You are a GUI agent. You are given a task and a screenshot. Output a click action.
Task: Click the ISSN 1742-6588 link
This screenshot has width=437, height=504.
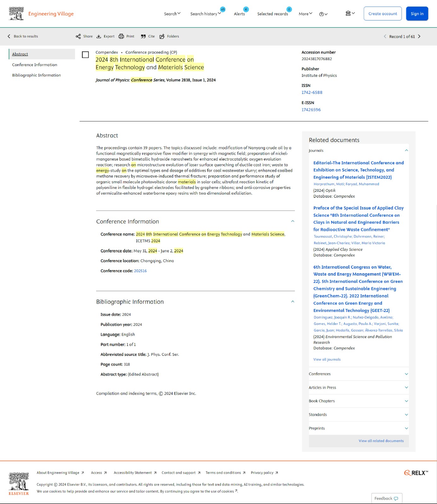point(312,92)
